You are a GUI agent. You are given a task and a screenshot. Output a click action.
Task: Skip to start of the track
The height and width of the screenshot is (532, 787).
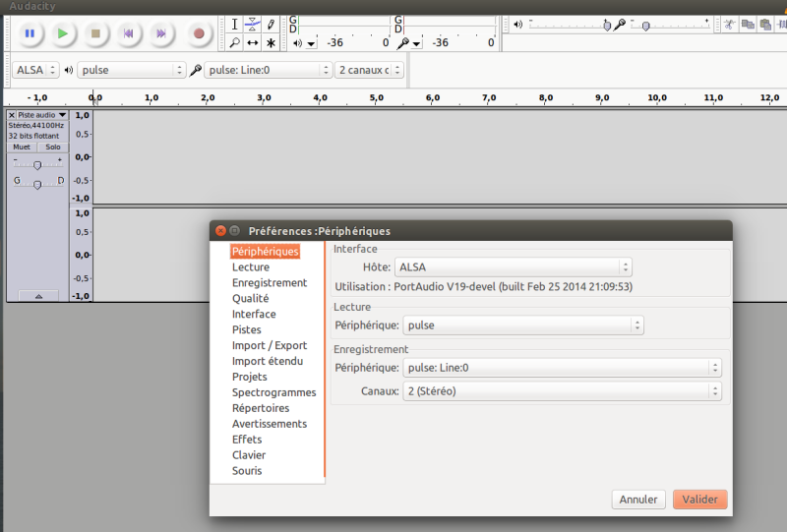click(x=128, y=33)
